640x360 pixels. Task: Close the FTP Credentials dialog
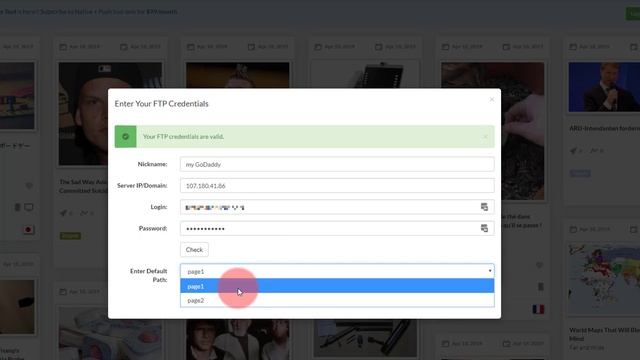[x=492, y=100]
